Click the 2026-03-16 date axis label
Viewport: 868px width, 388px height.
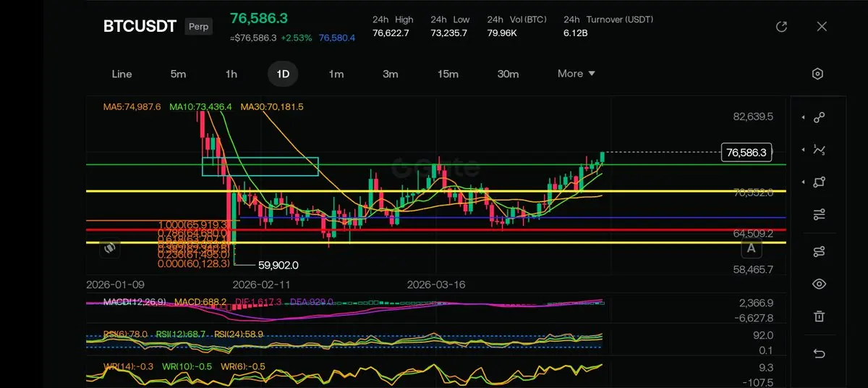pos(436,284)
